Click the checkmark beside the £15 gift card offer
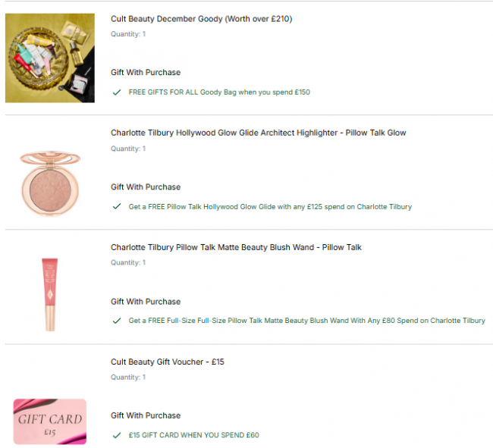Image resolution: width=493 pixels, height=448 pixels. tap(117, 435)
